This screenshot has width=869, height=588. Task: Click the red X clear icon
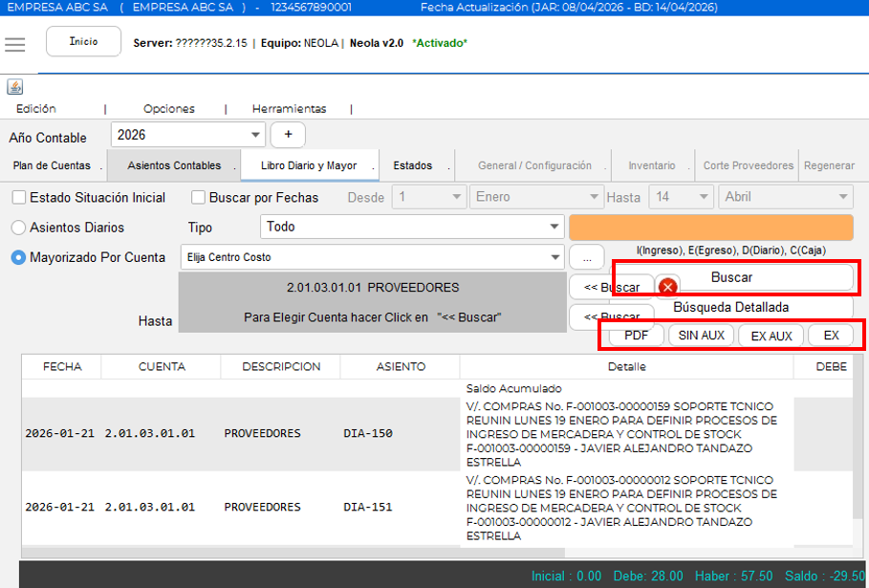668,287
